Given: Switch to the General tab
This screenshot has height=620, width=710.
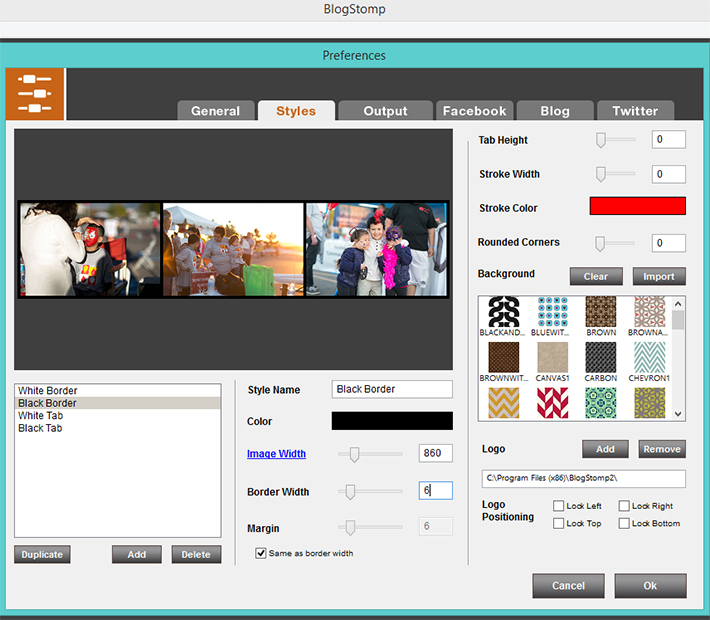Looking at the screenshot, I should click(216, 111).
